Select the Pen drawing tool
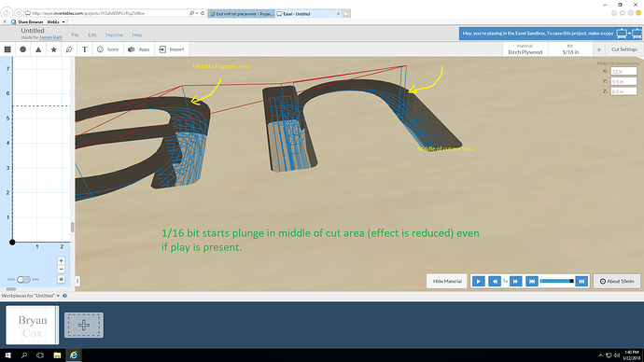This screenshot has height=362, width=644. click(69, 49)
